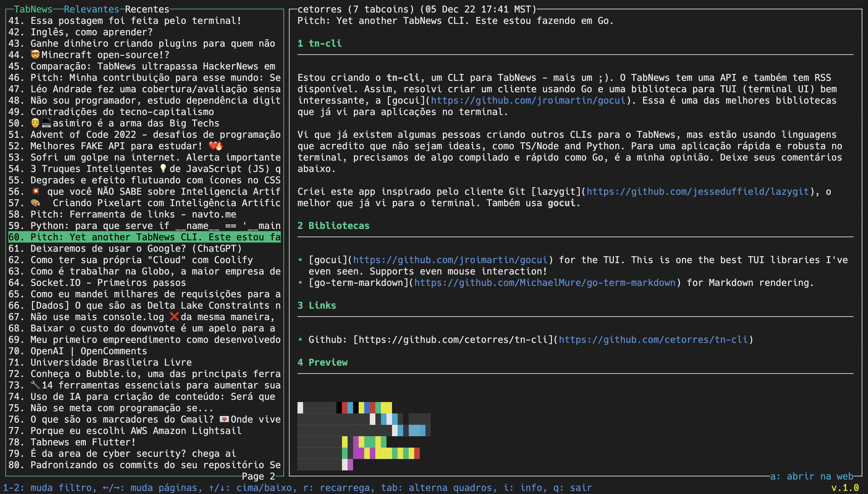Select post 51 'Advent of Code 2022'
Screen dimensions: 868x494
point(144,135)
